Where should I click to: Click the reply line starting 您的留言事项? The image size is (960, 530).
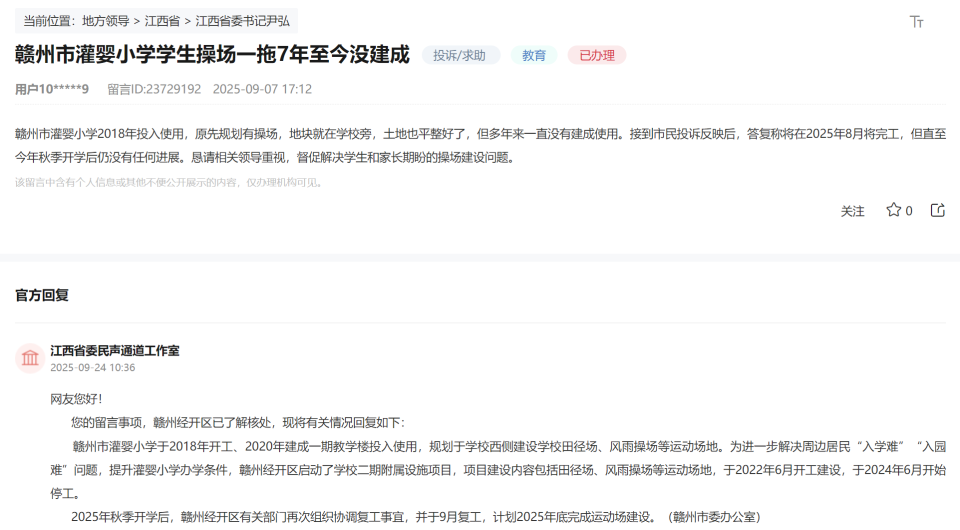pos(238,423)
